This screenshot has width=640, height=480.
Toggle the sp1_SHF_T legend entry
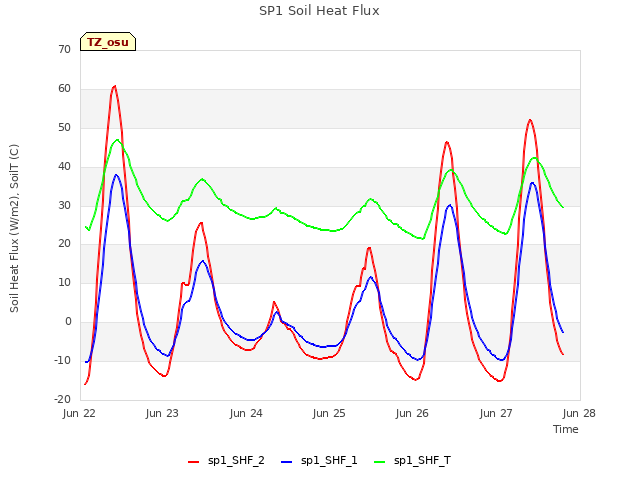coord(412,460)
